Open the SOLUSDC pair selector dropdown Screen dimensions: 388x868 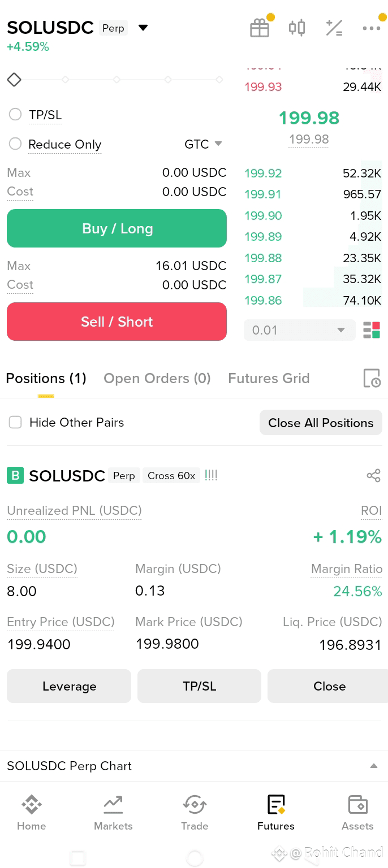coord(143,28)
